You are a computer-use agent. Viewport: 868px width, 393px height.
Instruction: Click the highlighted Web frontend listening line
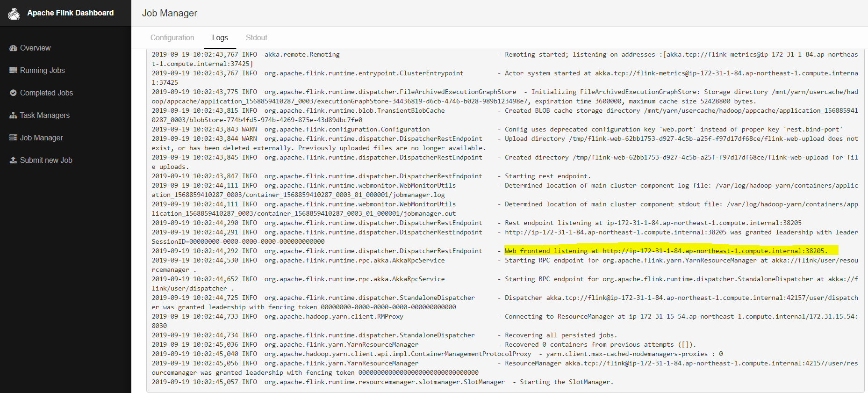click(666, 251)
